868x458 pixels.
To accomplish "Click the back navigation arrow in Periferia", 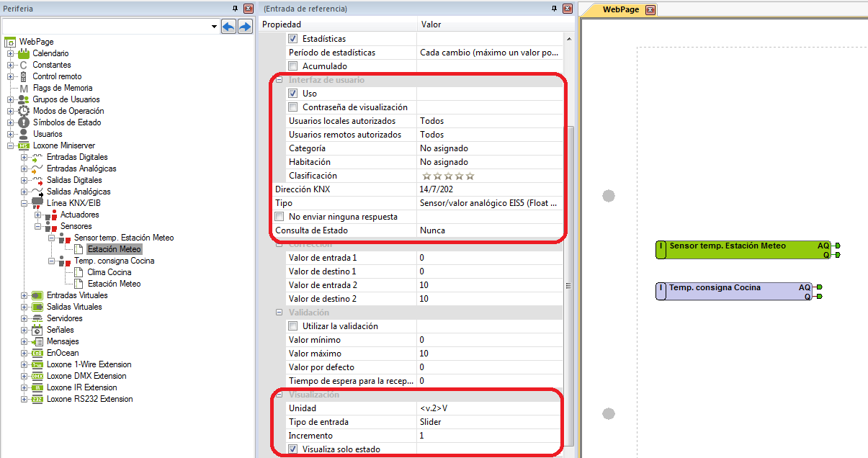I will tap(228, 27).
